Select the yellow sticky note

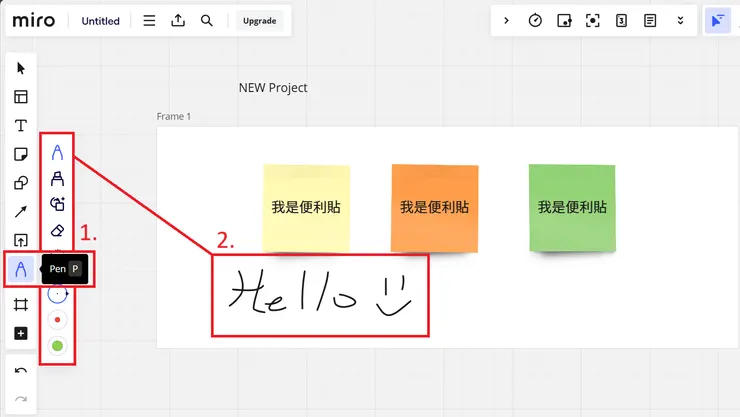point(306,208)
